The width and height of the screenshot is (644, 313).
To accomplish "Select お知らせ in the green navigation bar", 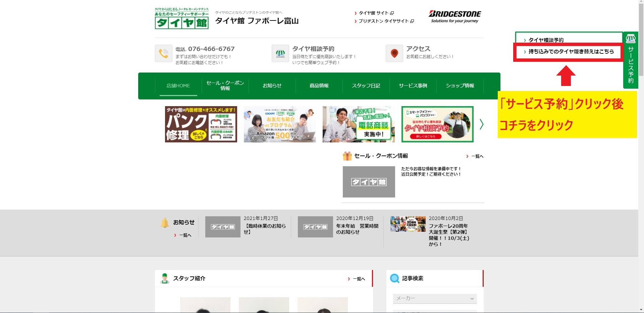I will pos(272,86).
